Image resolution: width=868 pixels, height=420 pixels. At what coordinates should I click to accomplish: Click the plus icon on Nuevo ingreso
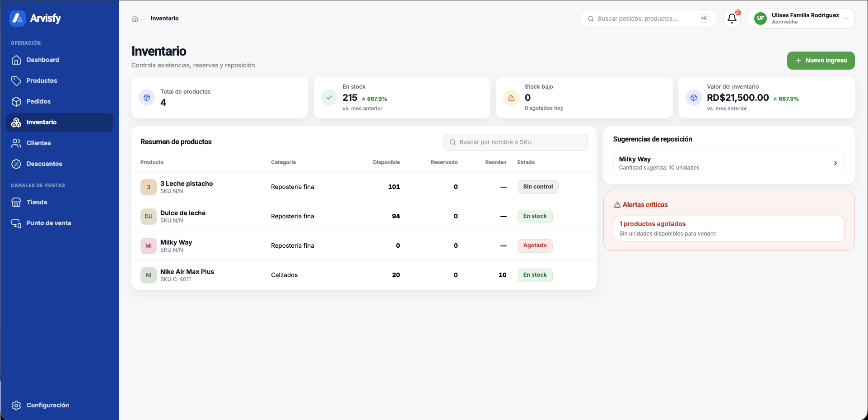[798, 61]
